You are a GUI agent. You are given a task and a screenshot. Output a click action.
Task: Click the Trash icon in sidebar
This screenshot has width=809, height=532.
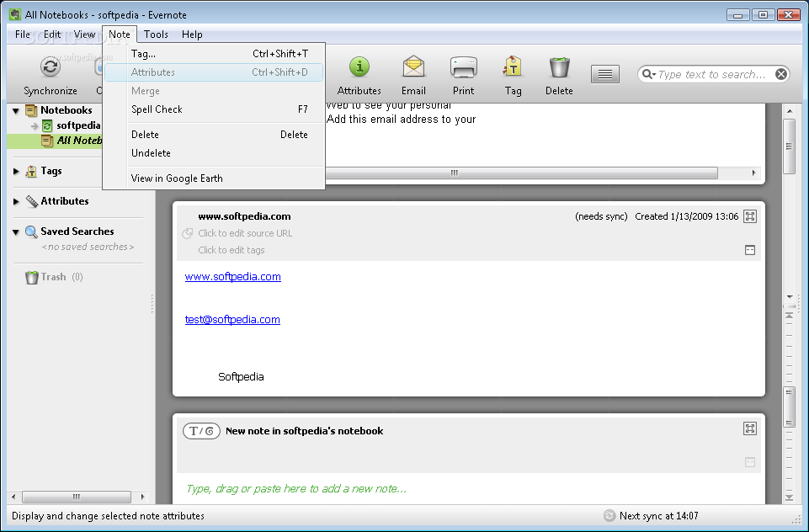pyautogui.click(x=31, y=277)
